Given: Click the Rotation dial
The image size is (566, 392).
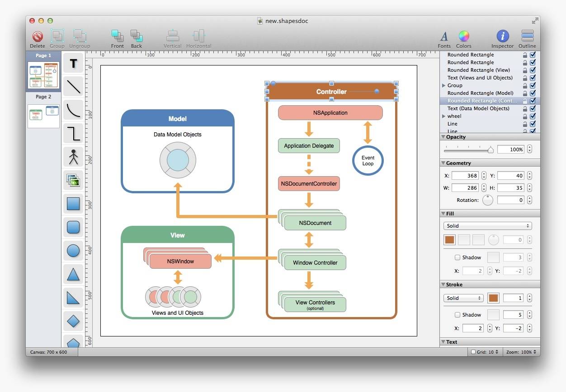Looking at the screenshot, I should tap(487, 200).
